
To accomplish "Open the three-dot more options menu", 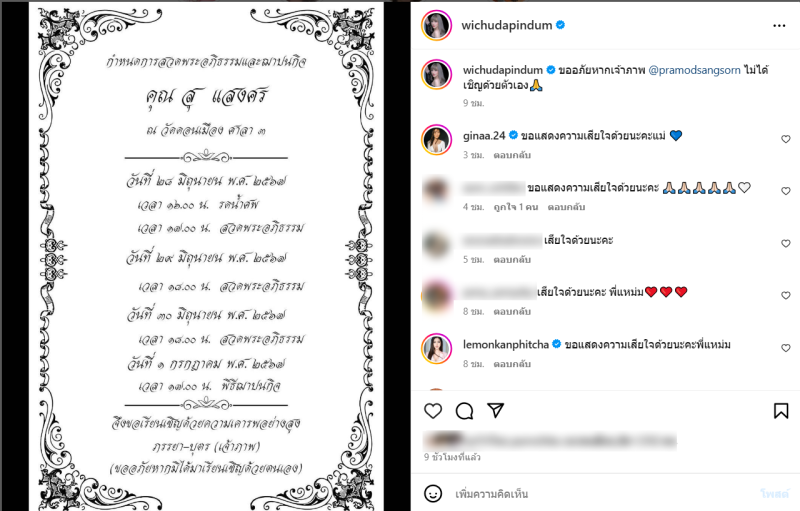I will tap(779, 25).
